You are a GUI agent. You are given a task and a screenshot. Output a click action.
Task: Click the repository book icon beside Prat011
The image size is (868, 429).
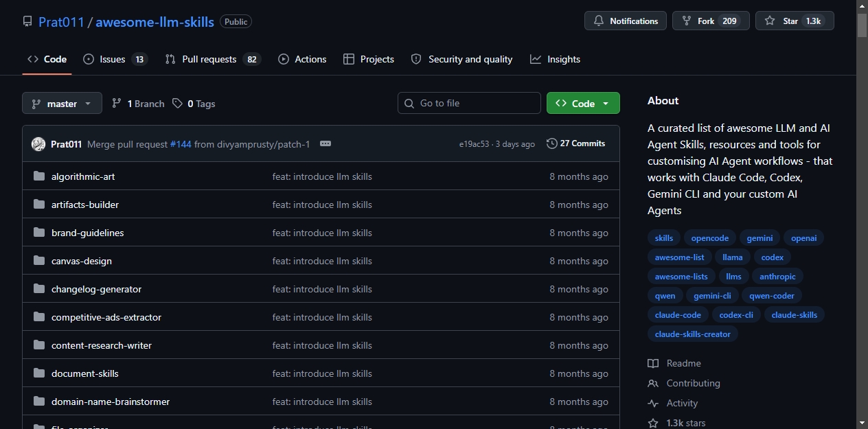(27, 21)
